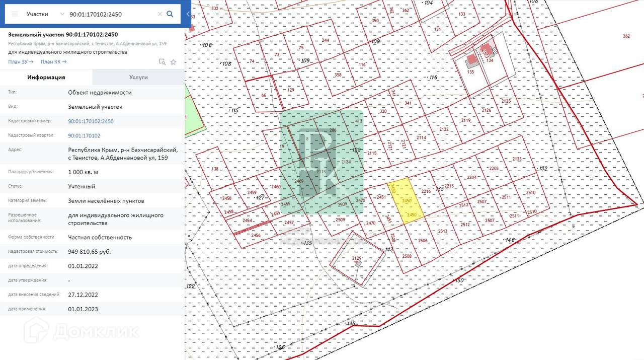Select parcel 2119 on the map

(x=465, y=121)
